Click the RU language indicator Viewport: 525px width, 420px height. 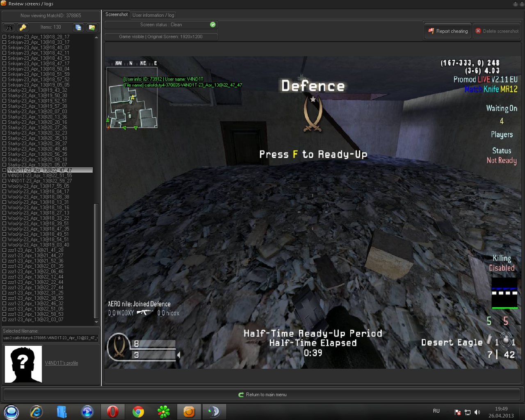tap(436, 411)
